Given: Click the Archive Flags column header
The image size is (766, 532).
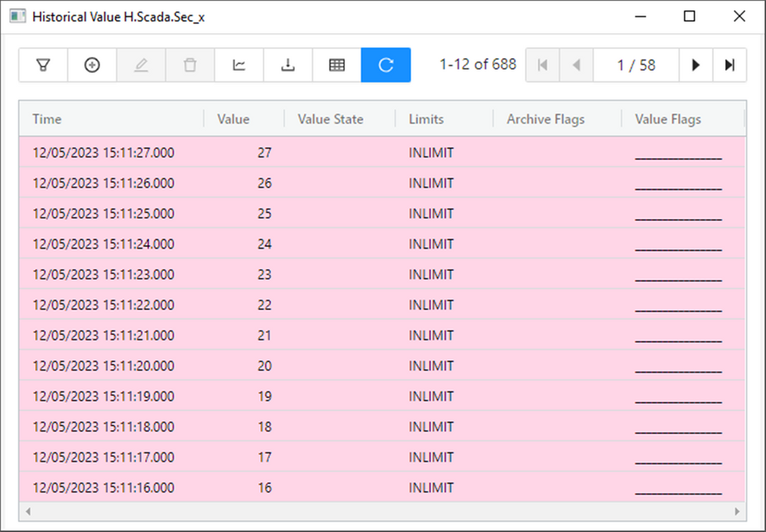Looking at the screenshot, I should (x=545, y=119).
